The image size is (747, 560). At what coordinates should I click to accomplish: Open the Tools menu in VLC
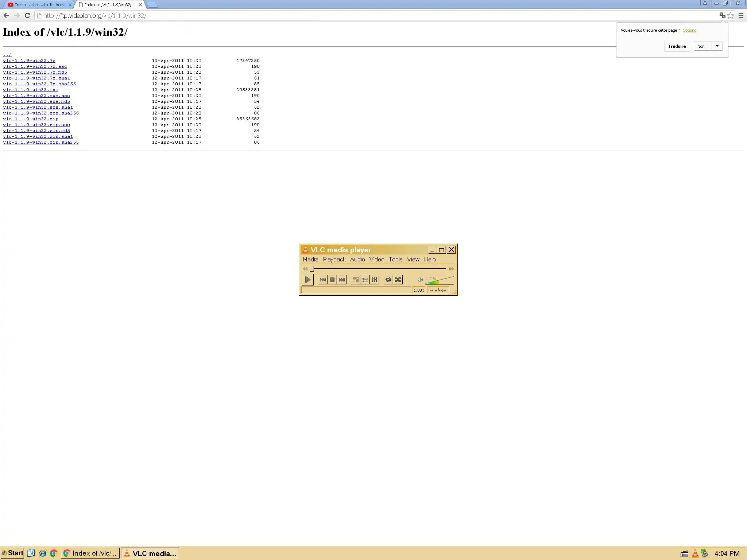[x=395, y=259]
